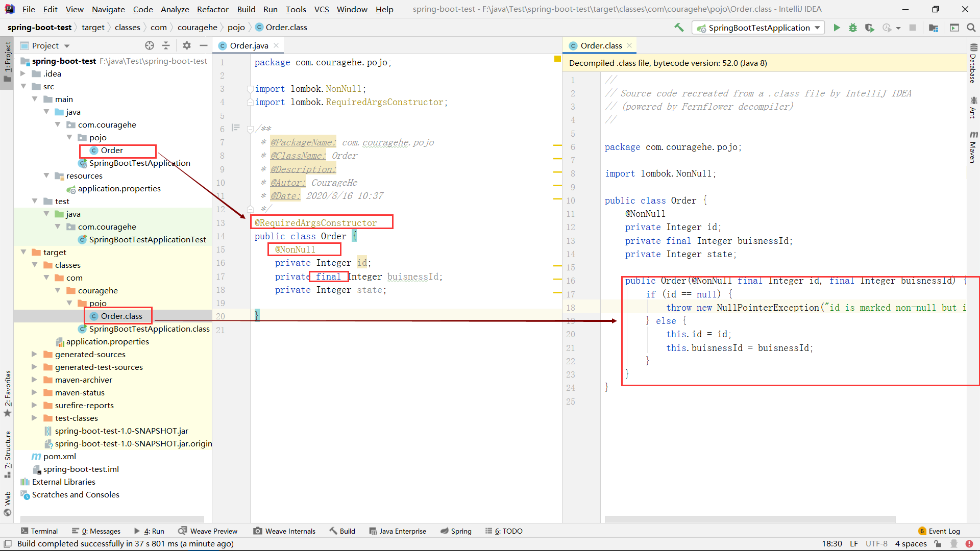Viewport: 980px width, 551px height.
Task: Select Order.class file in pojo folder
Action: tap(122, 316)
